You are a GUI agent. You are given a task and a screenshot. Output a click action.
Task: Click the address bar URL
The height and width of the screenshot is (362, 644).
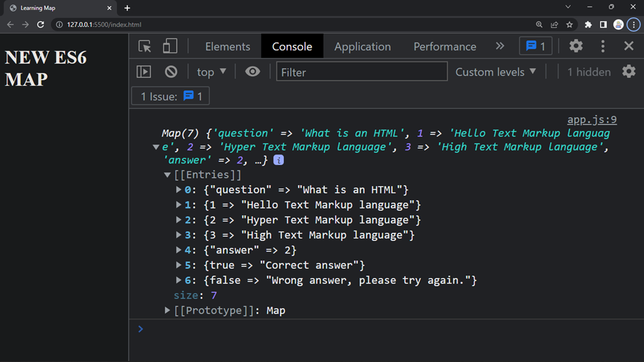(x=104, y=24)
